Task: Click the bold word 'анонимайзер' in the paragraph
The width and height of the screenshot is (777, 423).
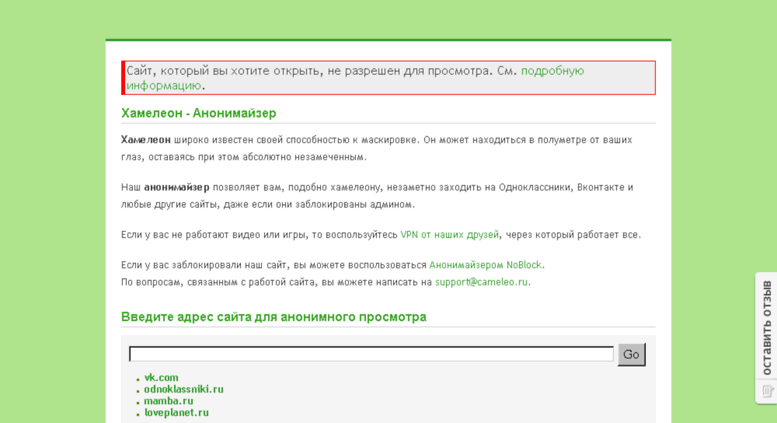Action: tap(176, 187)
